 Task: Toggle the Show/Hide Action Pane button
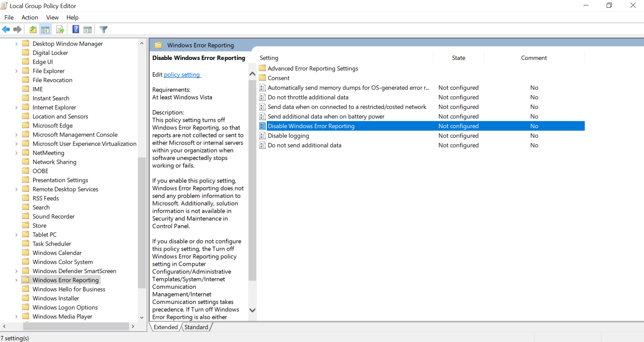(88, 30)
